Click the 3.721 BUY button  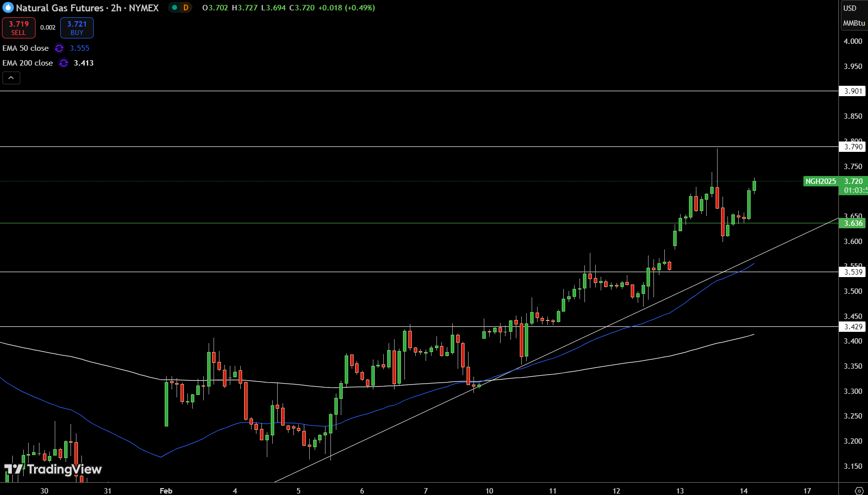click(x=77, y=28)
